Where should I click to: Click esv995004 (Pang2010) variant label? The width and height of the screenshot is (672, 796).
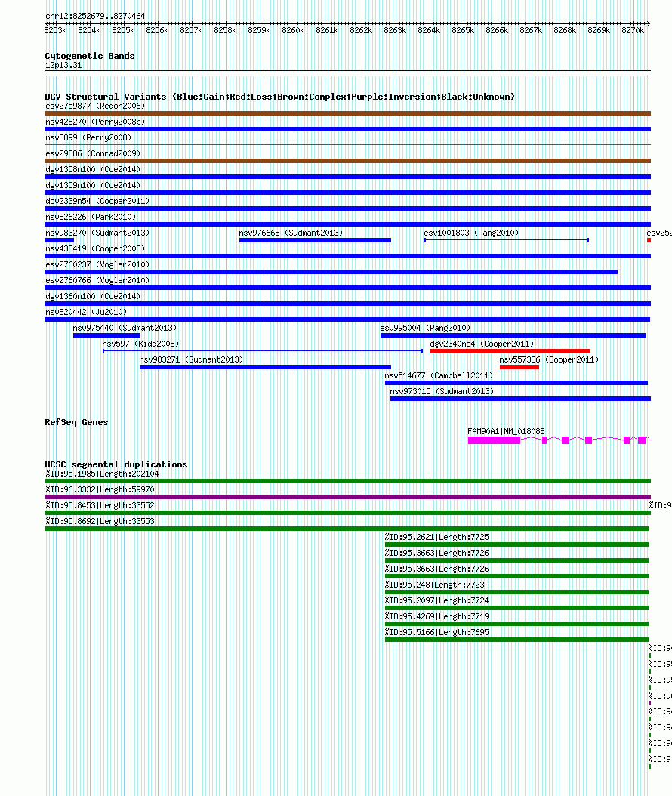[425, 328]
